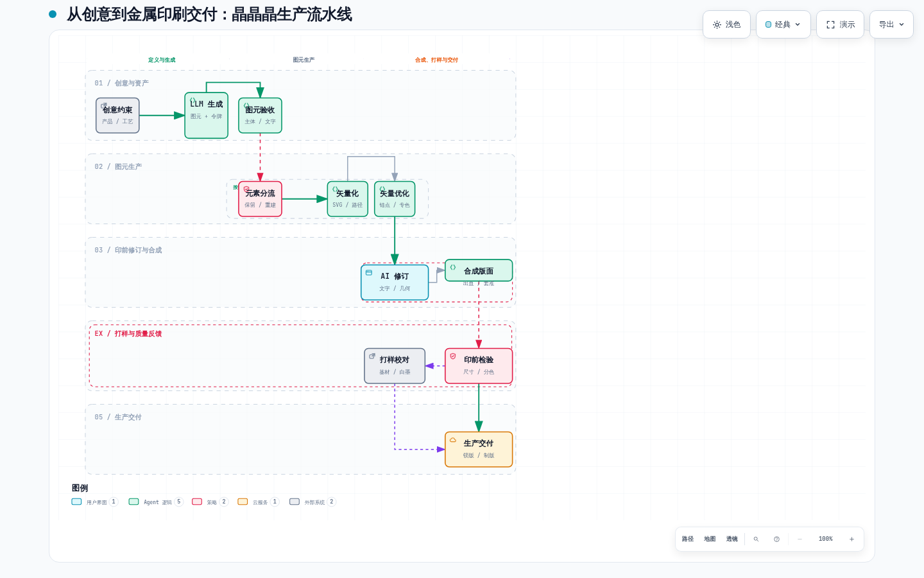Select the 生产交付 node

click(x=479, y=450)
